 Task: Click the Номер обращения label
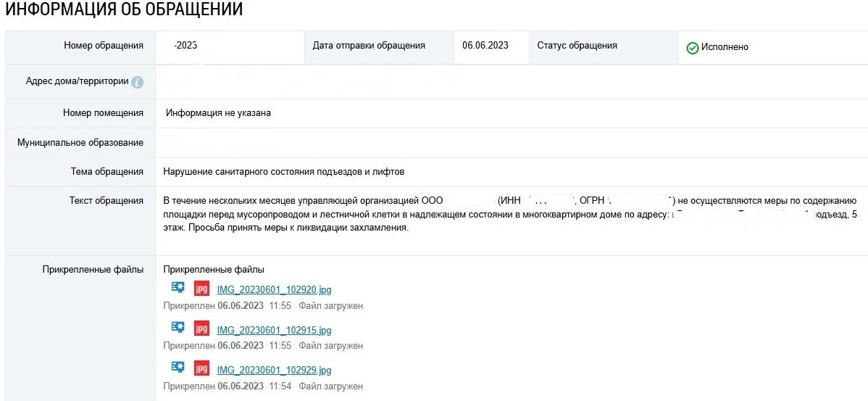coord(104,46)
